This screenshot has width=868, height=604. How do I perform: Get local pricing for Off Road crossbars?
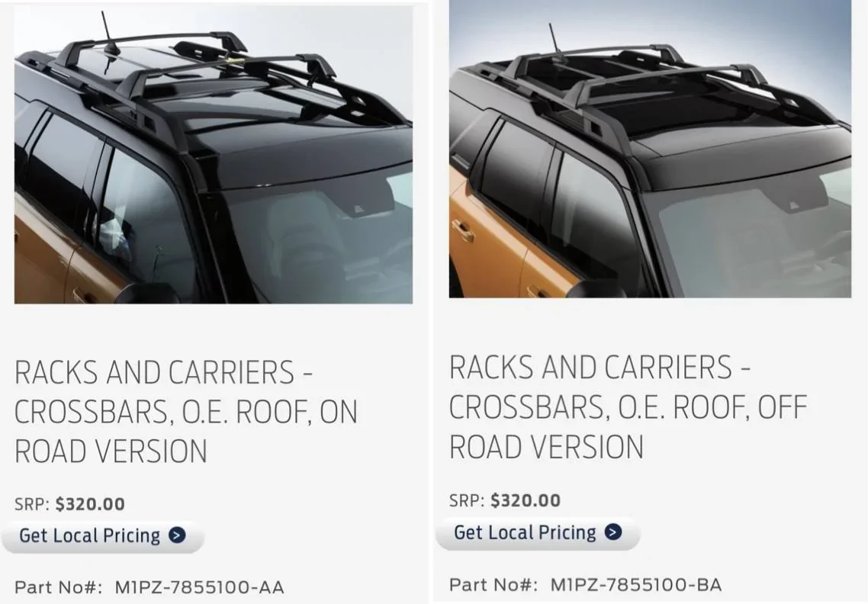click(x=538, y=532)
